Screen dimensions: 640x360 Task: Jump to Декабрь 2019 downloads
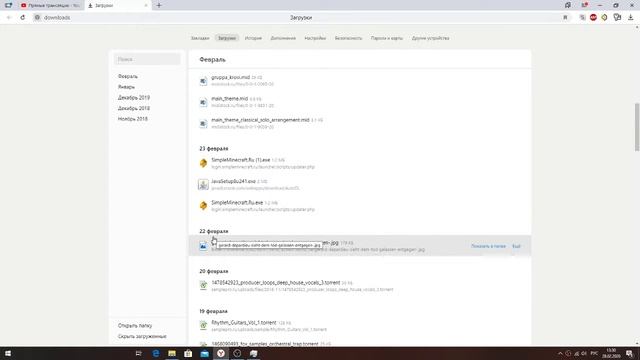[x=134, y=98]
